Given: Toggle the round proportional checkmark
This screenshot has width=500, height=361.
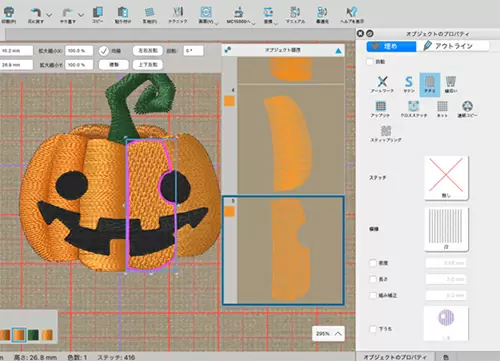Looking at the screenshot, I should coord(104,51).
